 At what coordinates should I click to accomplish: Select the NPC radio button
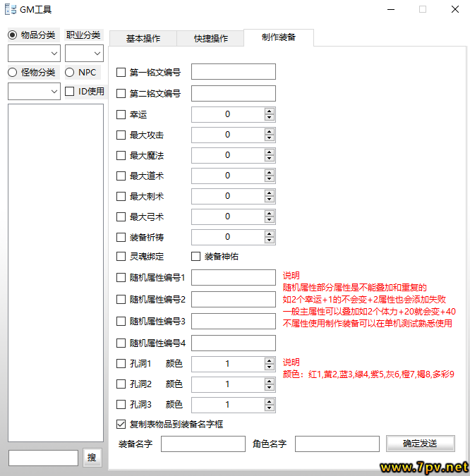point(70,72)
